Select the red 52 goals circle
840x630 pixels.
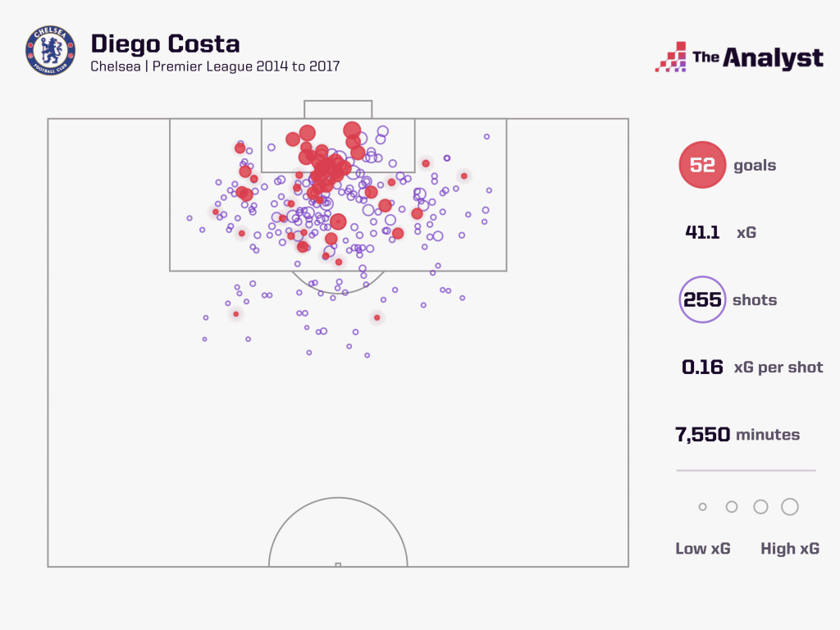coord(702,165)
